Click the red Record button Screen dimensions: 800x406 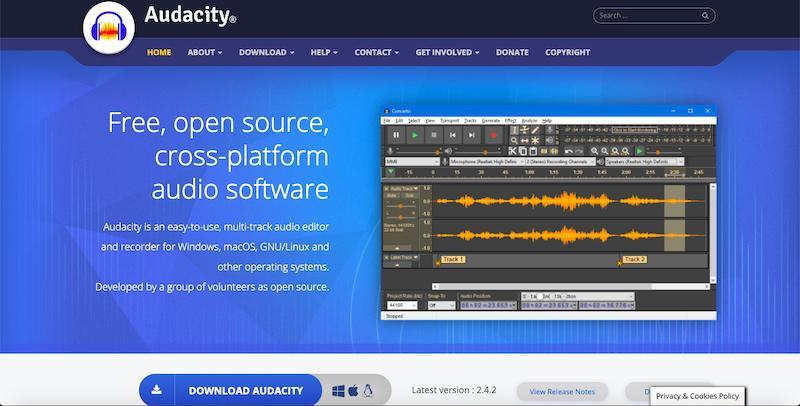pos(493,135)
